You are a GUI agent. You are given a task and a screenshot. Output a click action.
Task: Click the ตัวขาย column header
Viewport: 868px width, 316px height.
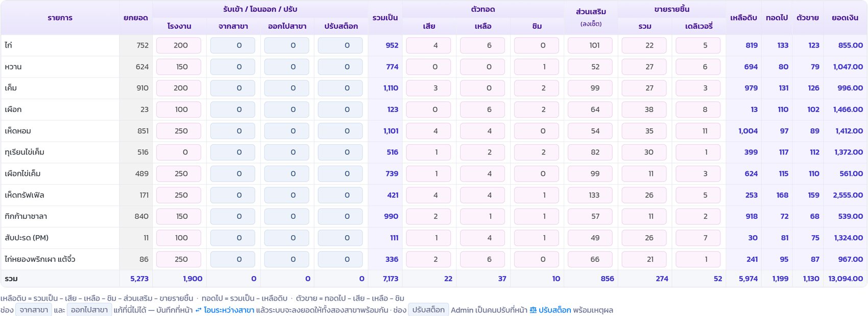click(x=808, y=18)
